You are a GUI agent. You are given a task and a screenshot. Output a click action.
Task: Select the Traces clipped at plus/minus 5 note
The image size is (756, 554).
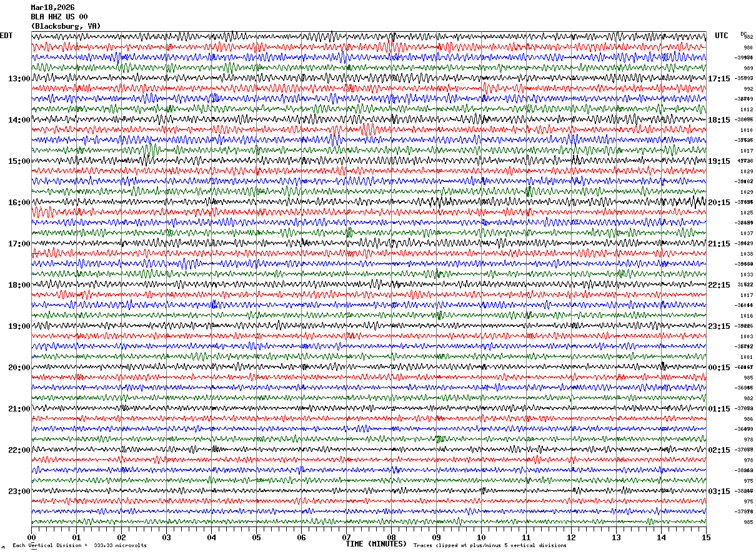click(x=490, y=545)
